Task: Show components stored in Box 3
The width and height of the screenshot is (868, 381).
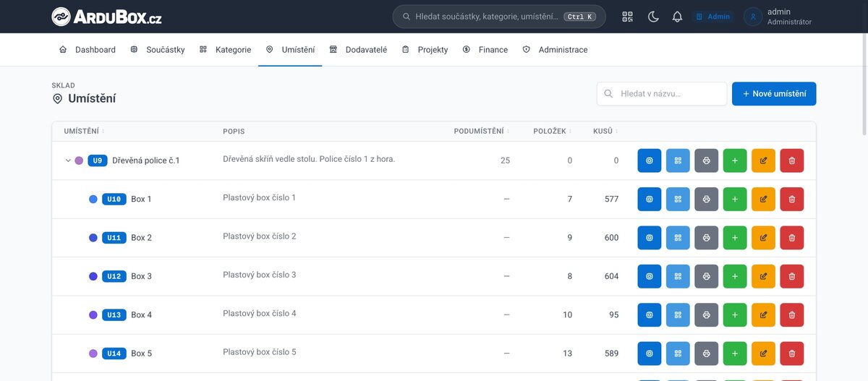Action: coord(650,276)
